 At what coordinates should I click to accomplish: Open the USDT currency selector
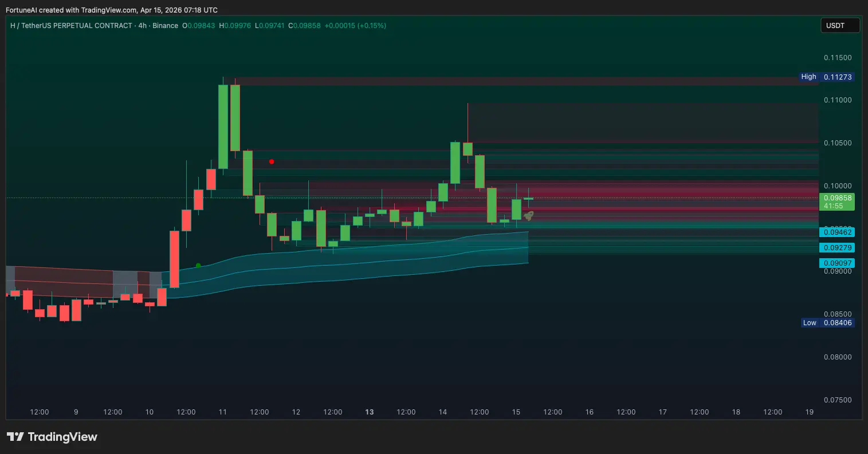(x=840, y=25)
